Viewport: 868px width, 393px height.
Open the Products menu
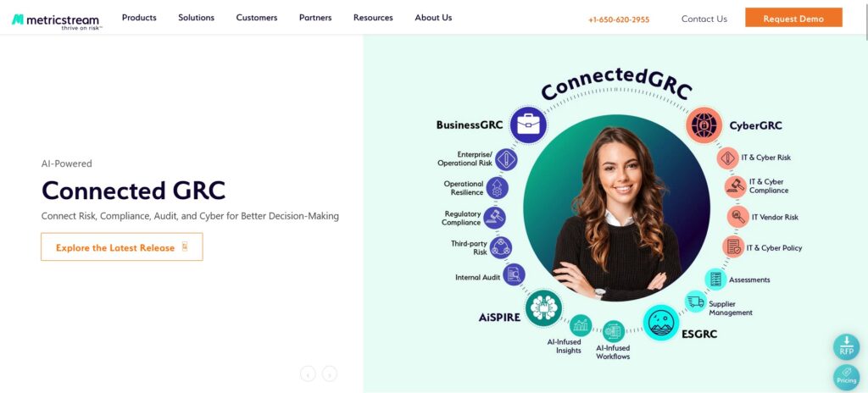[139, 18]
